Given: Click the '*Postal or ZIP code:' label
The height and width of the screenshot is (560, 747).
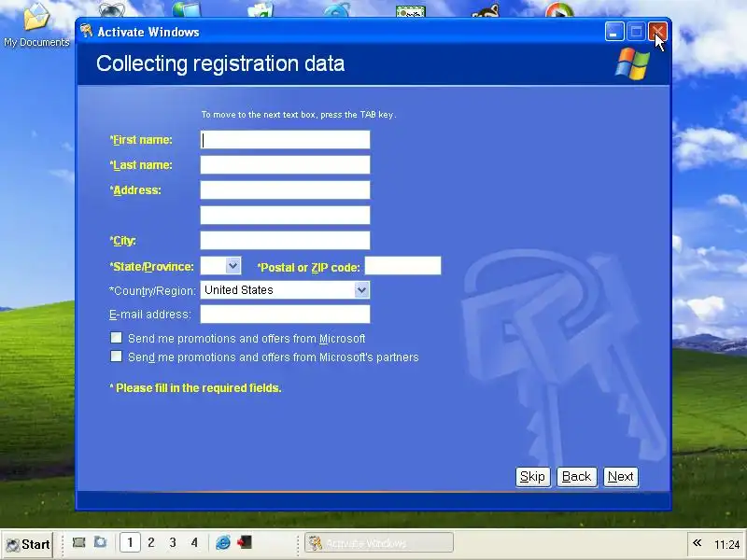Looking at the screenshot, I should tap(308, 268).
